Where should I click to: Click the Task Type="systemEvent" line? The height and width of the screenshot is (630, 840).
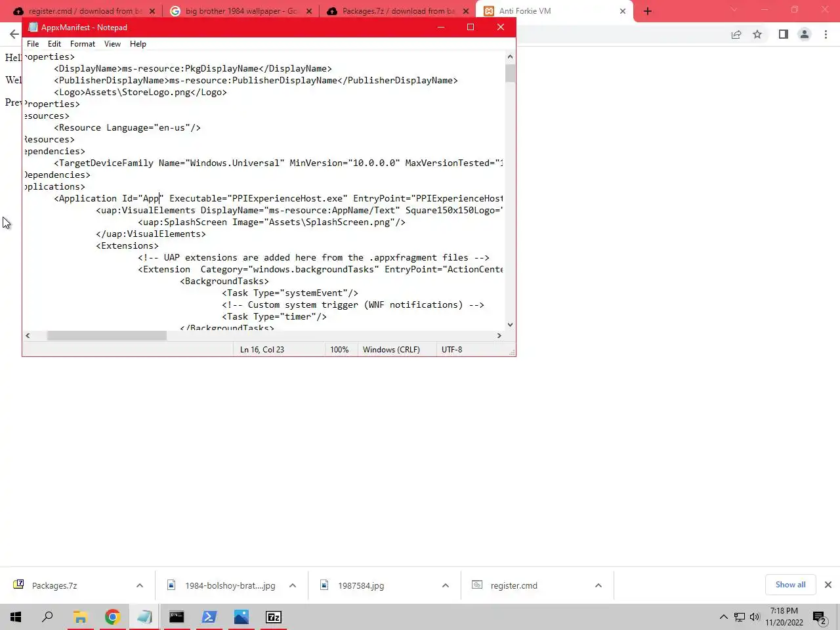[x=290, y=293]
